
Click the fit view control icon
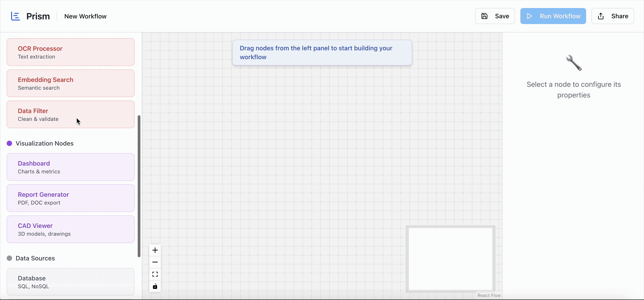(155, 274)
